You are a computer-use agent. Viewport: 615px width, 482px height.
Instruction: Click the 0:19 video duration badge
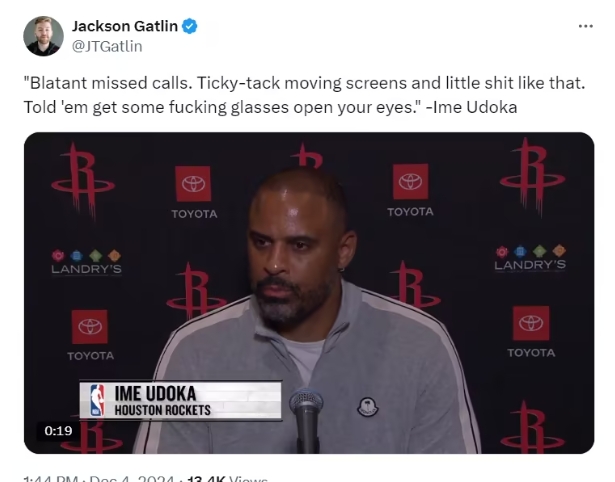58,431
